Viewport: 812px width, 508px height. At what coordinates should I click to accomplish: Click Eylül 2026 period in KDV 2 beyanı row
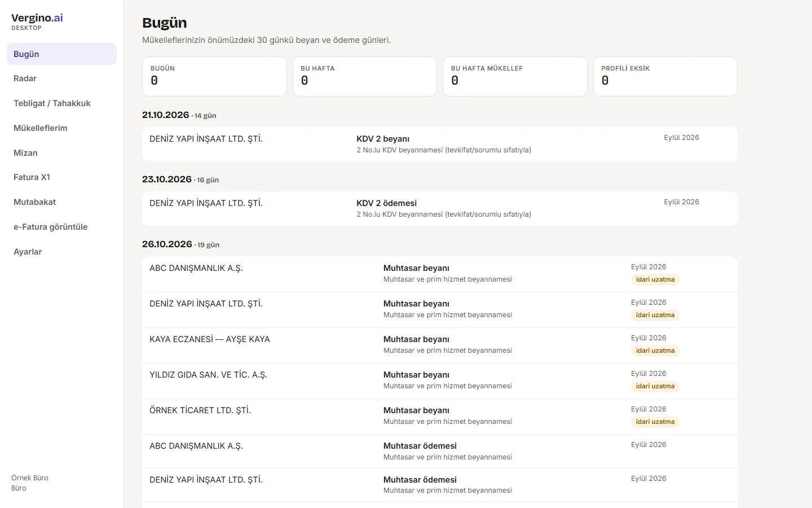tap(681, 138)
